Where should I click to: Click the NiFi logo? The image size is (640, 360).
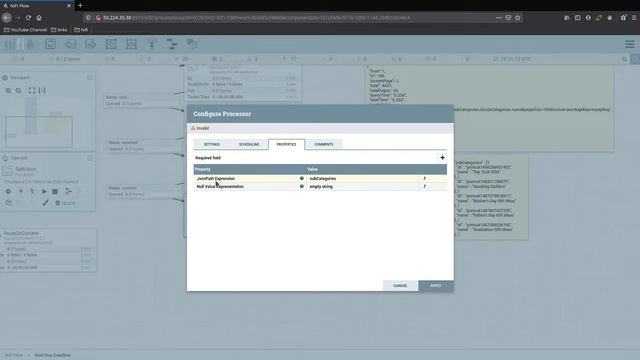pyautogui.click(x=19, y=44)
